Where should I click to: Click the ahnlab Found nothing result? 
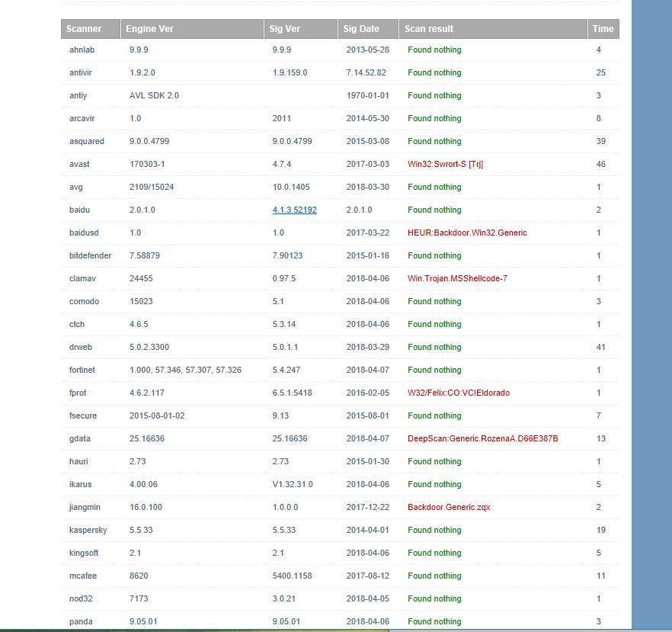434,50
